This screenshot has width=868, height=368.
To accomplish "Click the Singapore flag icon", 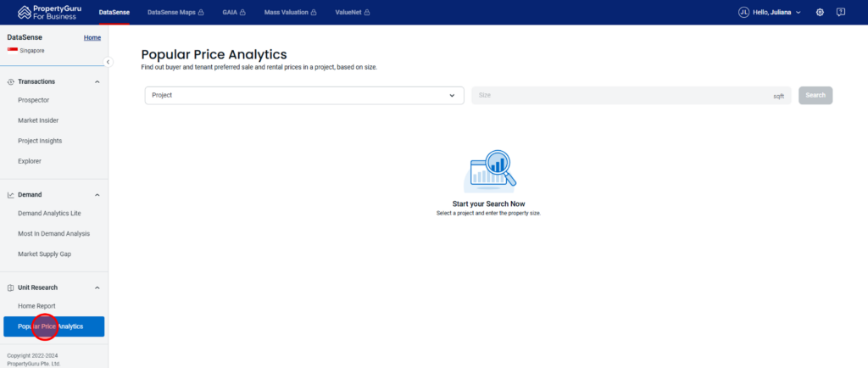I will tap(12, 50).
